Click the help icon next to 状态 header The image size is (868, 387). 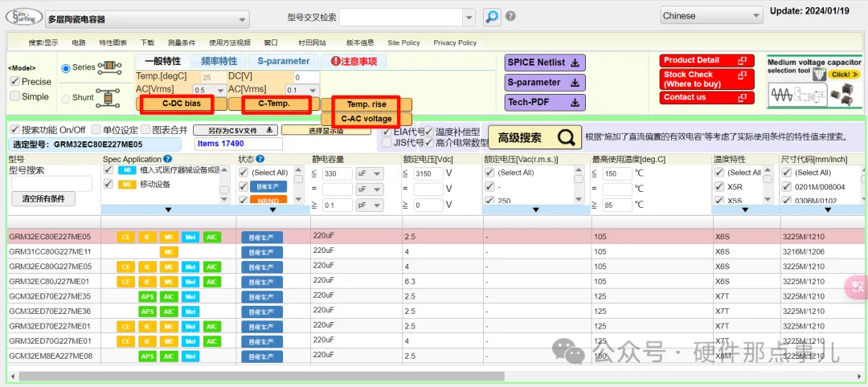tap(260, 160)
